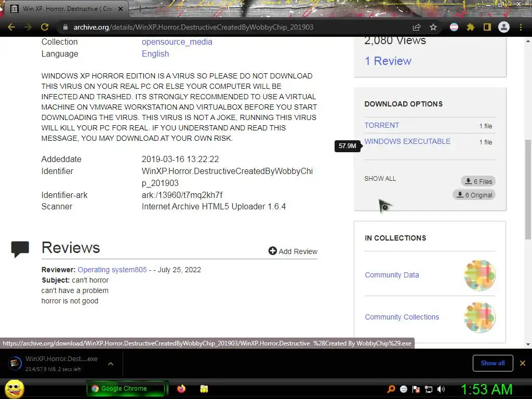Click Internet Archive HTML5 Uploader 1.6.4 text
The image size is (532, 399).
pos(214,207)
